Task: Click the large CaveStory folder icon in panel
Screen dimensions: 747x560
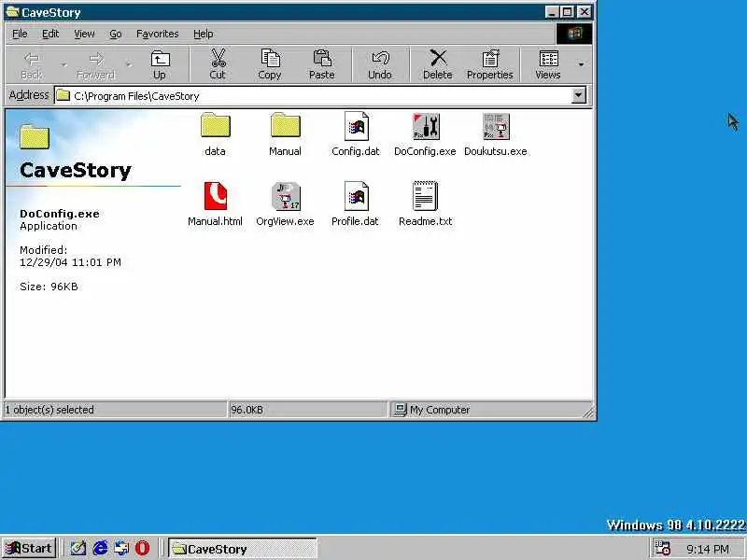Action: 35,136
